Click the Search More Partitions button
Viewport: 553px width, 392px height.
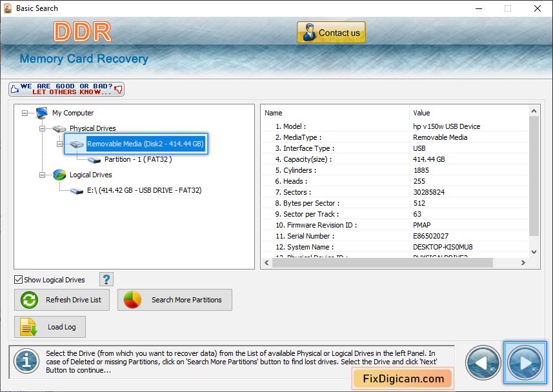(x=175, y=300)
